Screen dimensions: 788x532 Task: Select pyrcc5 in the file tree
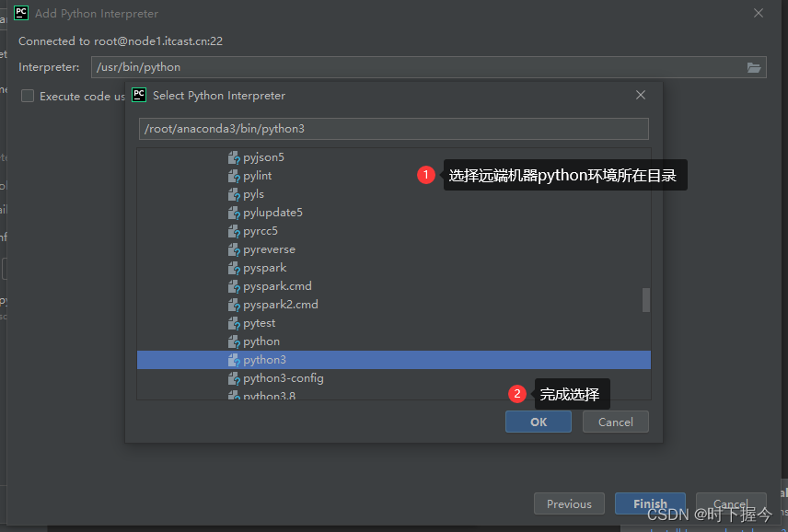pyautogui.click(x=261, y=231)
